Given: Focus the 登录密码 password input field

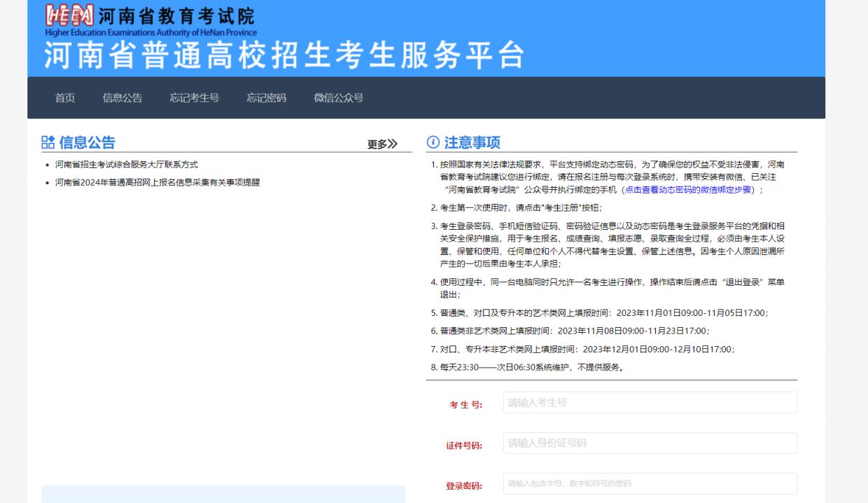Looking at the screenshot, I should (x=650, y=484).
